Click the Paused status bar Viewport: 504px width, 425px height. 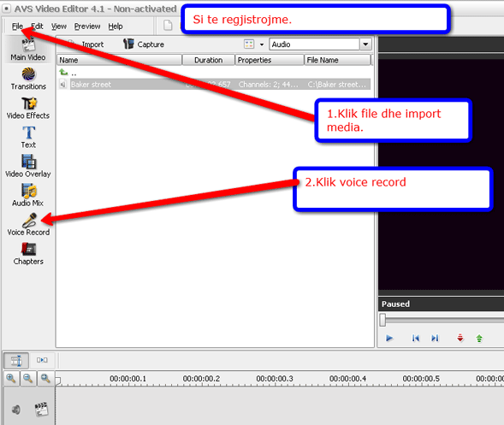[441, 304]
